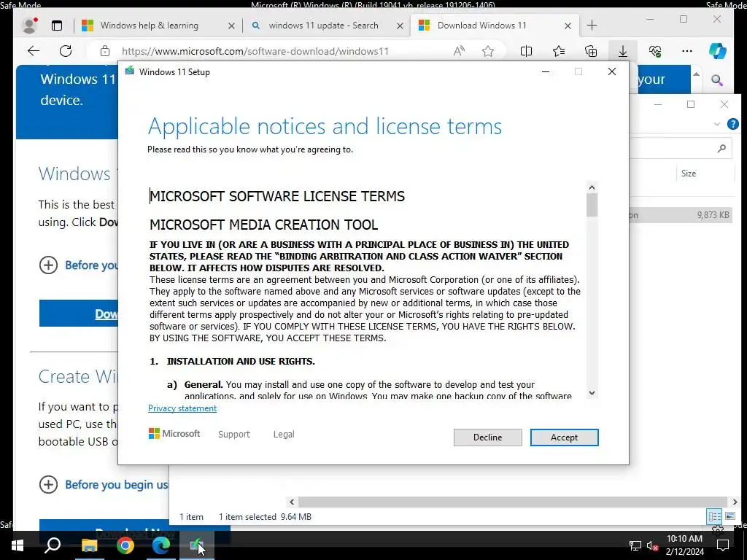Click the license text scrollbar thumb
Image resolution: width=747 pixels, height=560 pixels.
point(592,205)
